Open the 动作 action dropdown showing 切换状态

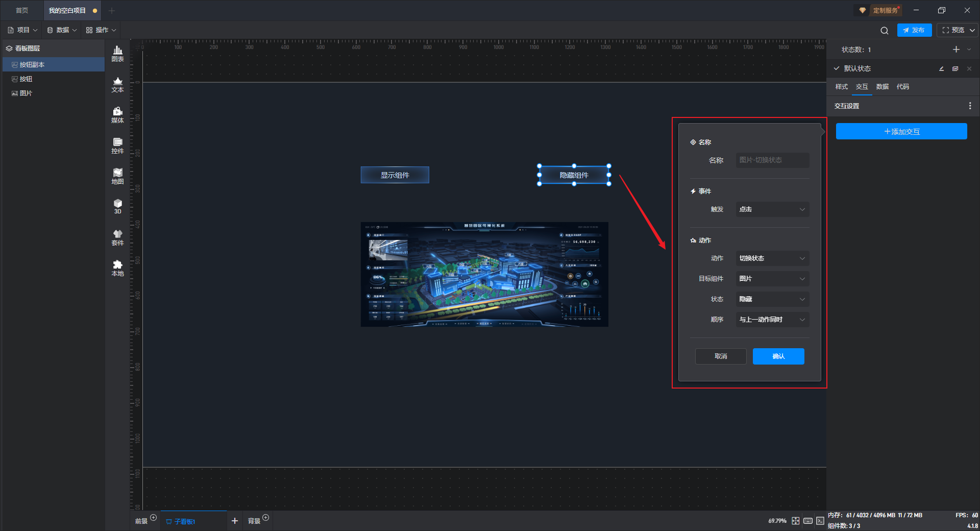[772, 258]
